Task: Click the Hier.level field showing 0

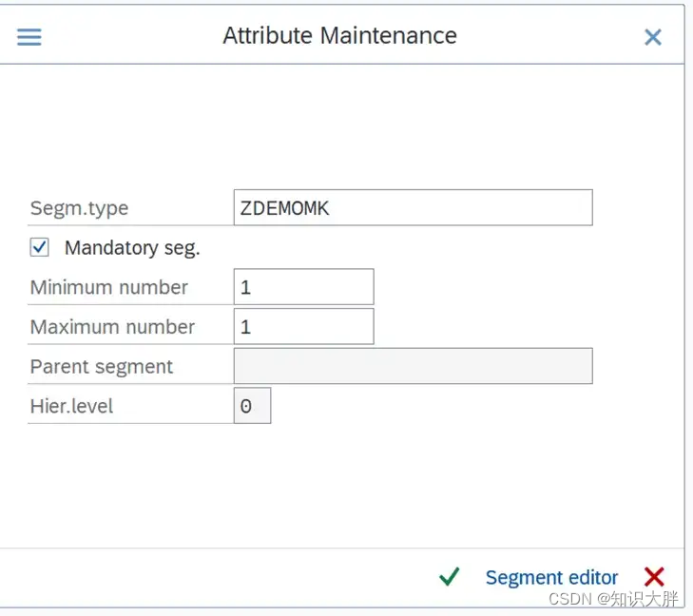Action: 252,406
